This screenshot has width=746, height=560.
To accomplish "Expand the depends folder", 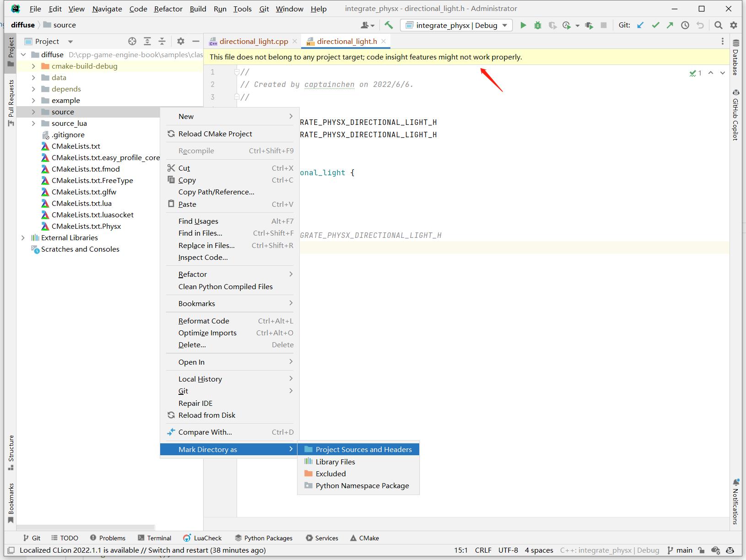I will click(33, 89).
